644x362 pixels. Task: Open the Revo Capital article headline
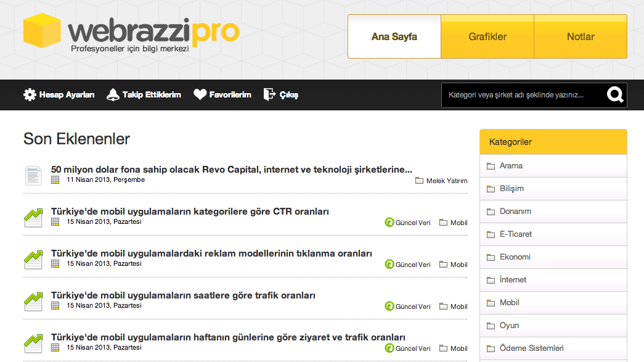pyautogui.click(x=232, y=169)
